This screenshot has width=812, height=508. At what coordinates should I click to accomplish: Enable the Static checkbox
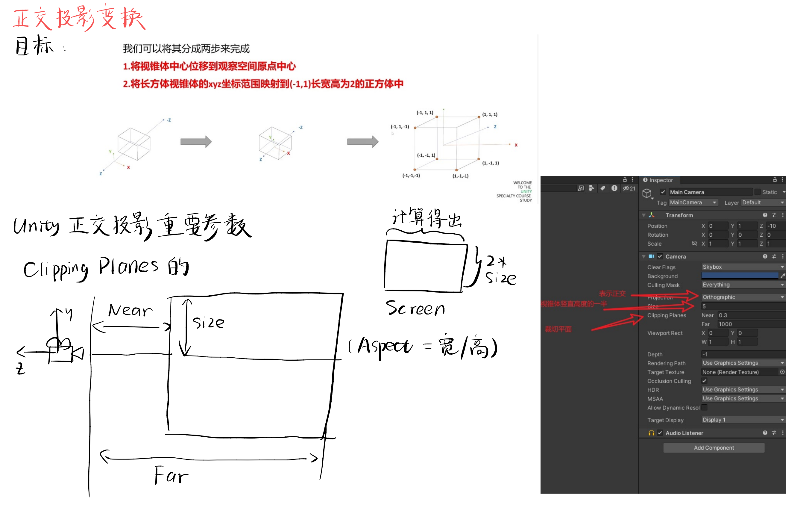pos(757,192)
